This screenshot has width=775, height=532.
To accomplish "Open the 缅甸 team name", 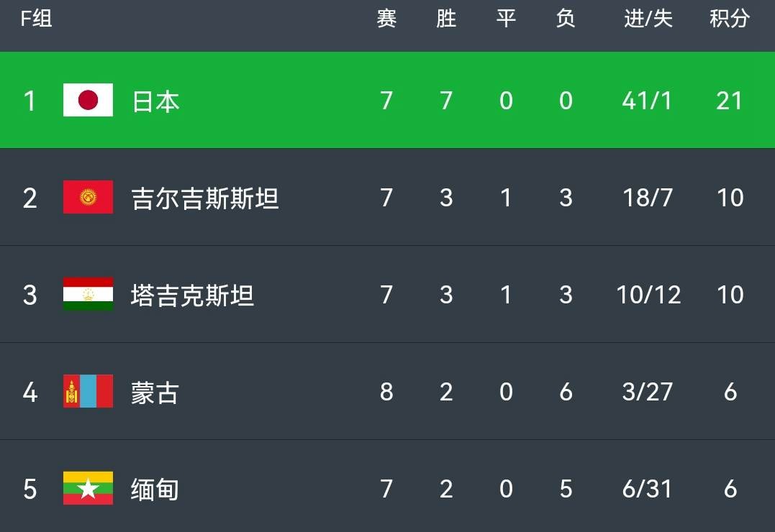I will coord(155,490).
